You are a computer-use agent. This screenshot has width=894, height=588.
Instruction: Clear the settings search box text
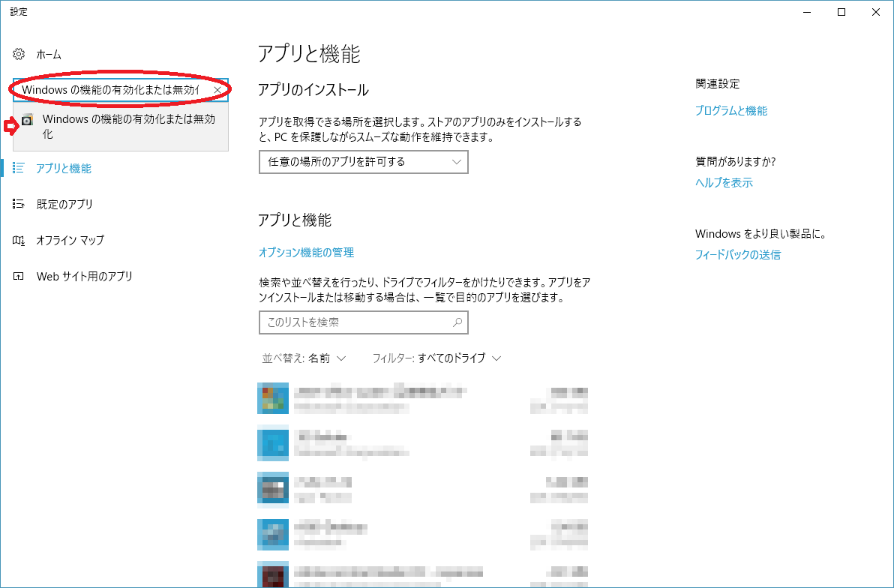click(x=217, y=90)
